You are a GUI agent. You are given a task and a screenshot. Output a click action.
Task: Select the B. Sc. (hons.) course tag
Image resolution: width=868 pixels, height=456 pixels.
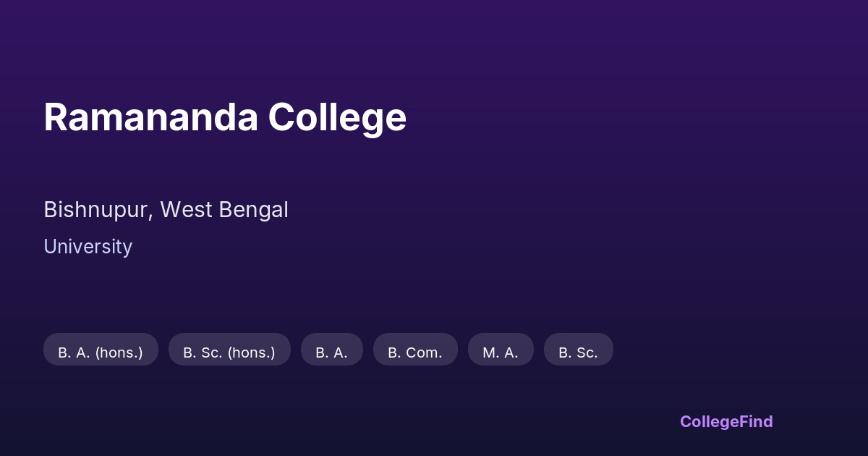pos(229,352)
